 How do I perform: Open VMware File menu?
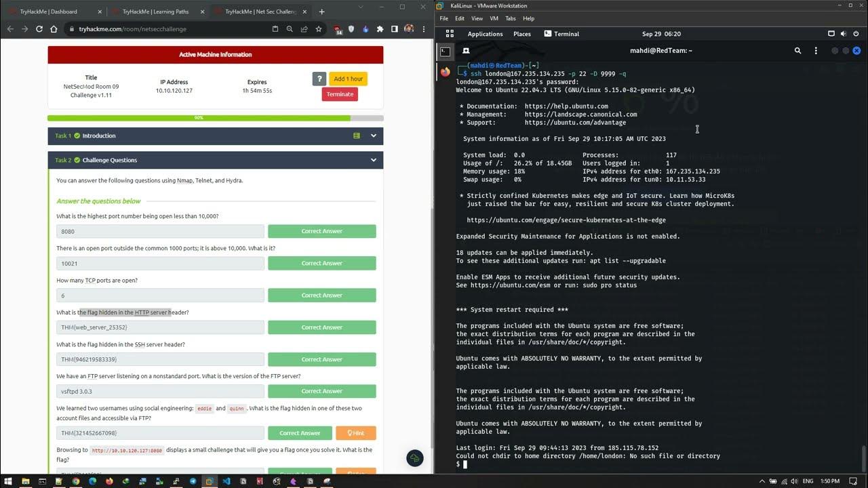443,18
